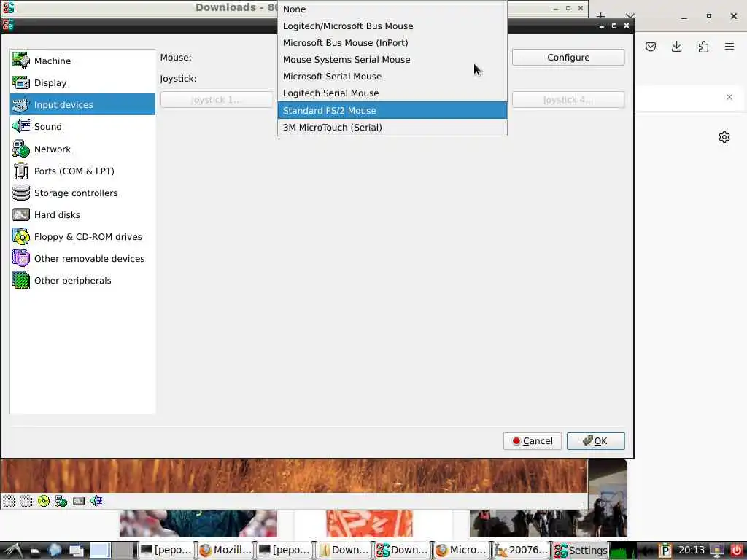Choose None in the mouse list
The height and width of the screenshot is (560, 747).
click(392, 9)
